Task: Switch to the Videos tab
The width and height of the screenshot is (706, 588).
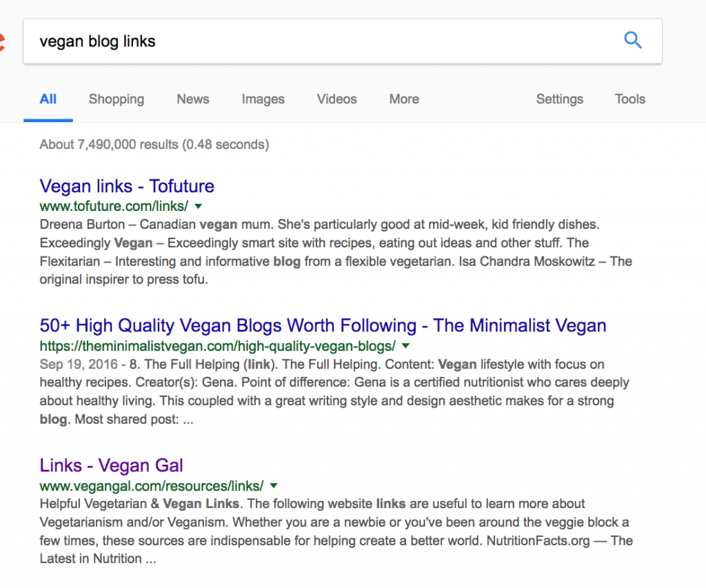Action: [336, 99]
